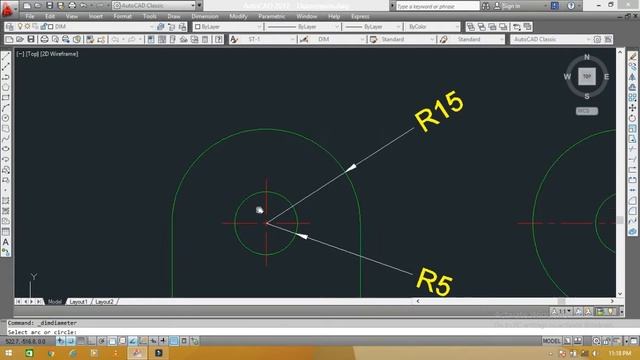Click the binoculars search icon
Screen dimensions: 640x360
click(486, 6)
